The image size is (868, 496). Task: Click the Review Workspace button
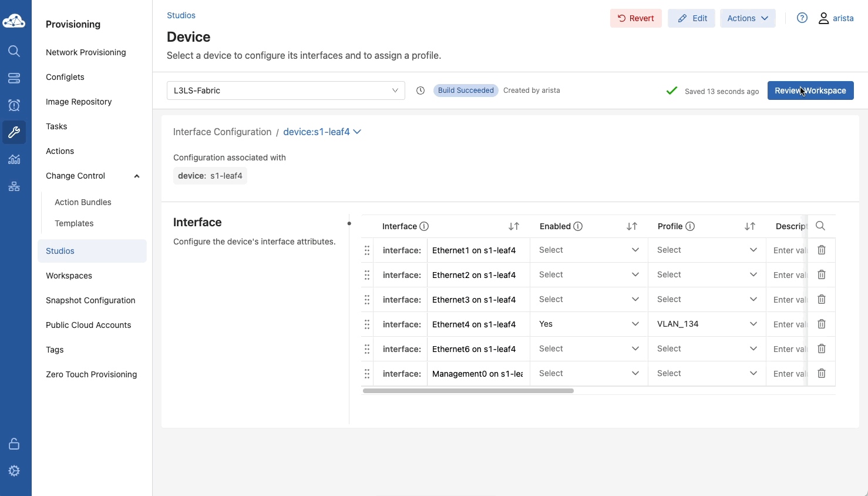(x=810, y=91)
